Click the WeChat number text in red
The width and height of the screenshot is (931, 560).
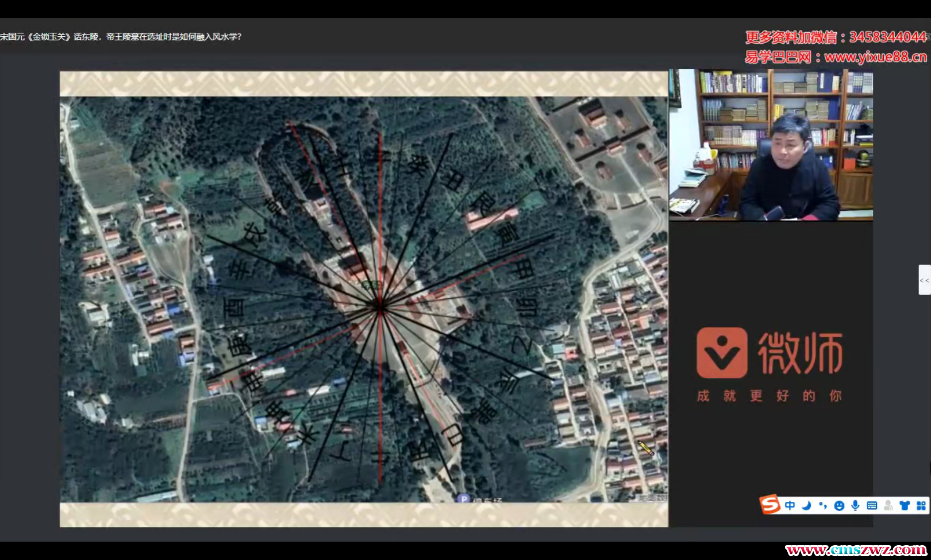click(x=887, y=37)
